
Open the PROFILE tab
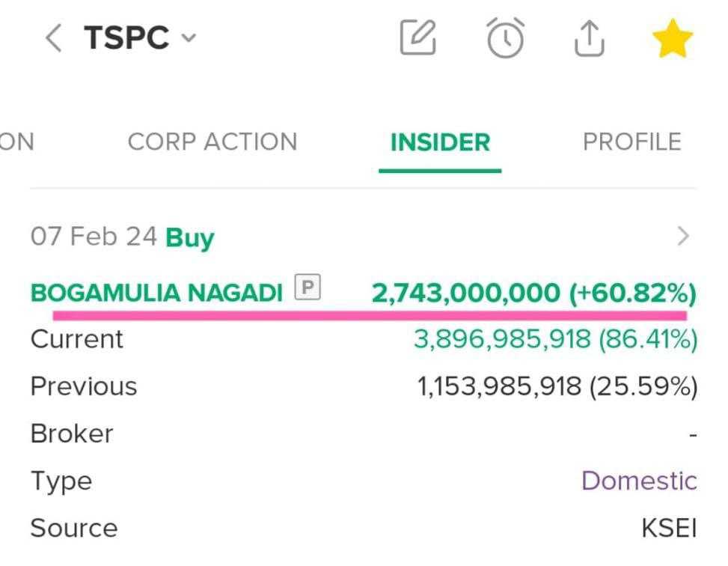click(632, 141)
